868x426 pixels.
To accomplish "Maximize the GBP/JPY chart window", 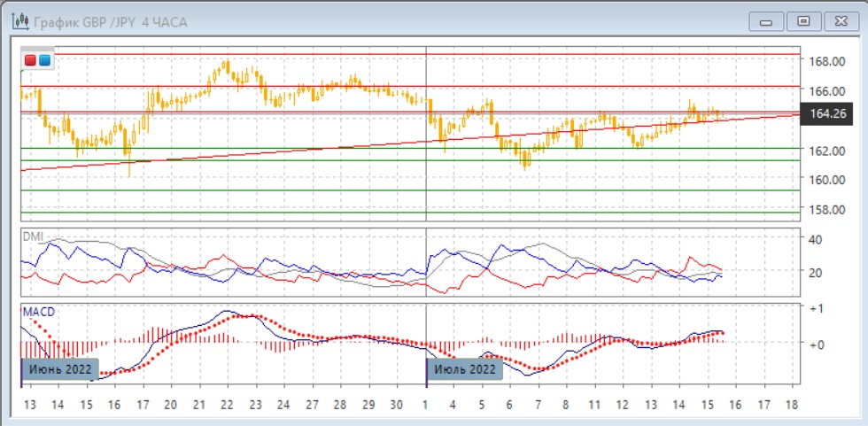I will [803, 21].
